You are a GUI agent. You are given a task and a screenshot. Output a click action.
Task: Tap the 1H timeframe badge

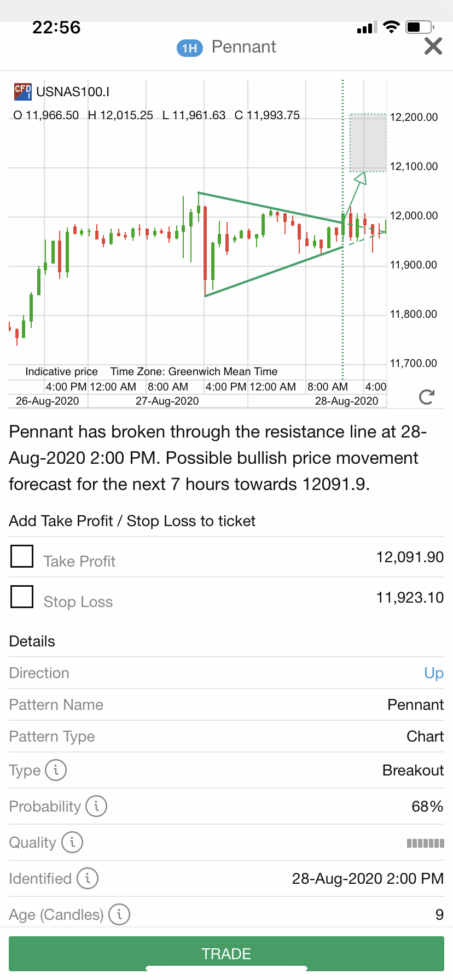[x=189, y=48]
